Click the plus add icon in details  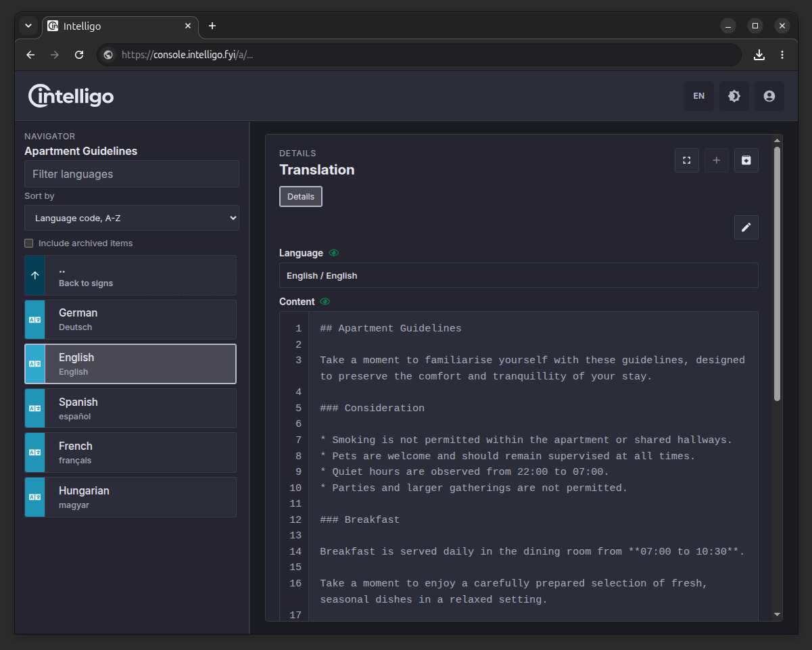[x=717, y=160]
